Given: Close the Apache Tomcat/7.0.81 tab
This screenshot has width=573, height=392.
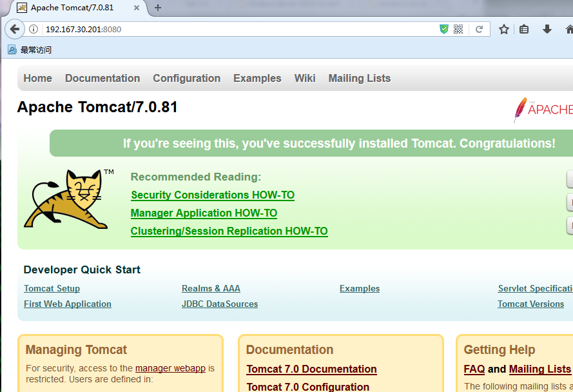Looking at the screenshot, I should (136, 8).
